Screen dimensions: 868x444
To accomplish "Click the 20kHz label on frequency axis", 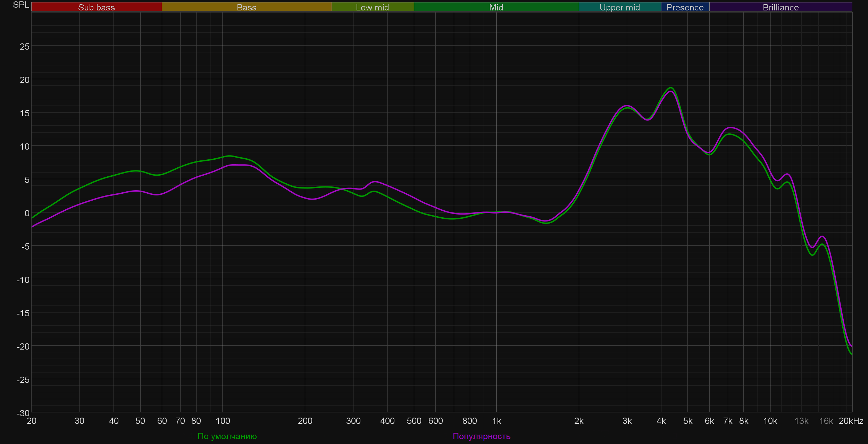I will pyautogui.click(x=851, y=421).
